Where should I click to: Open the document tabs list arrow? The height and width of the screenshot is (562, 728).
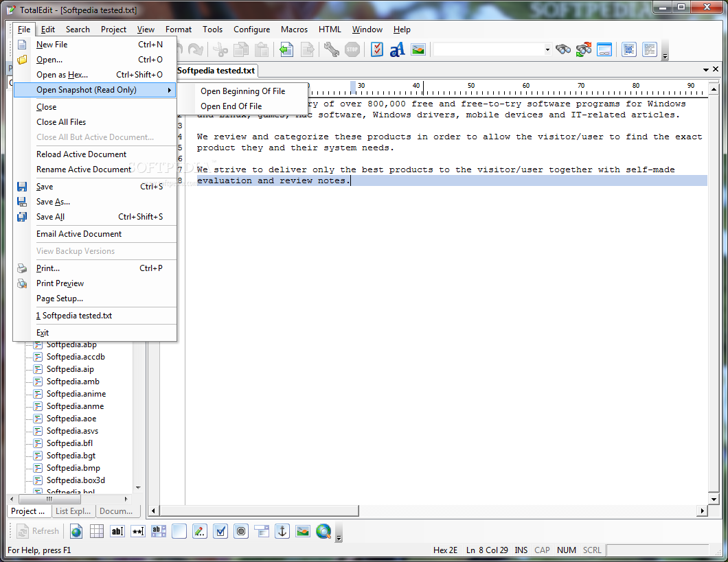tap(706, 69)
